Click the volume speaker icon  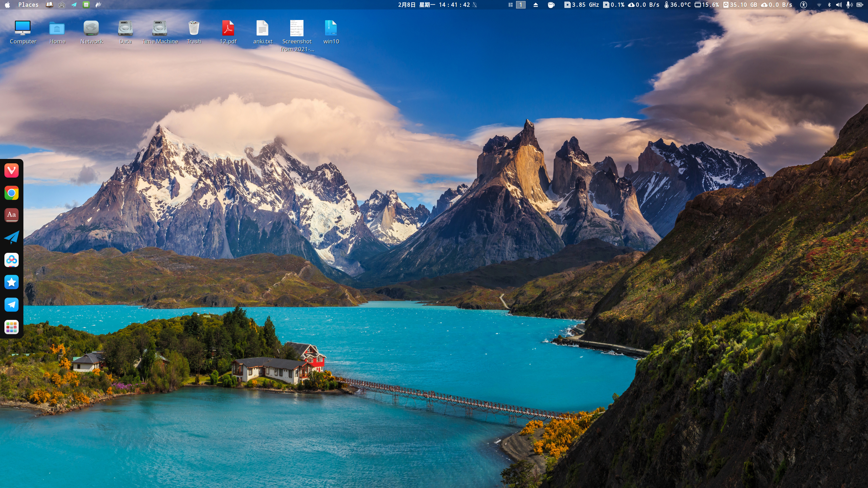tap(839, 5)
